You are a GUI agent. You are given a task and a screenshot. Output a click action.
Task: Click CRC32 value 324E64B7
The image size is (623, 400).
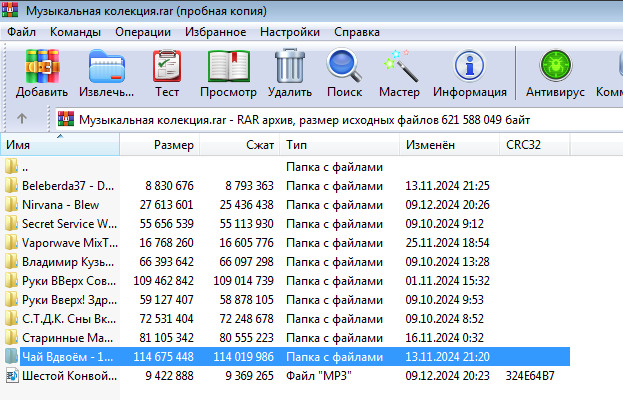point(530,375)
